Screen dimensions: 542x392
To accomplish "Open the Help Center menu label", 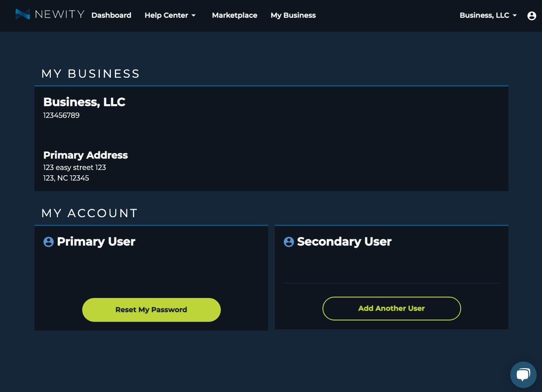I will coord(166,15).
